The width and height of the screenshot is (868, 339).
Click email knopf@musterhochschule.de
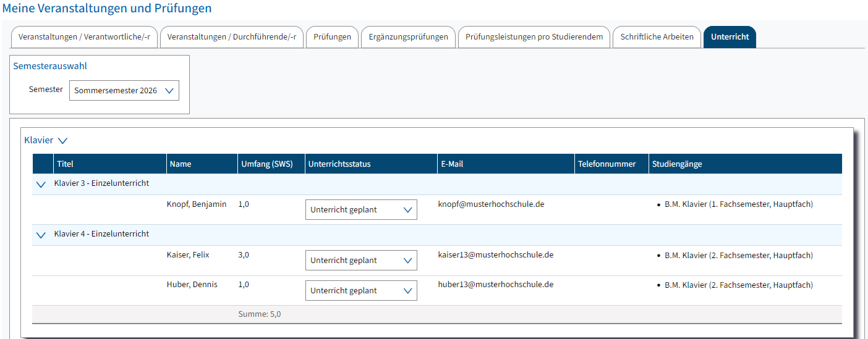(x=491, y=204)
